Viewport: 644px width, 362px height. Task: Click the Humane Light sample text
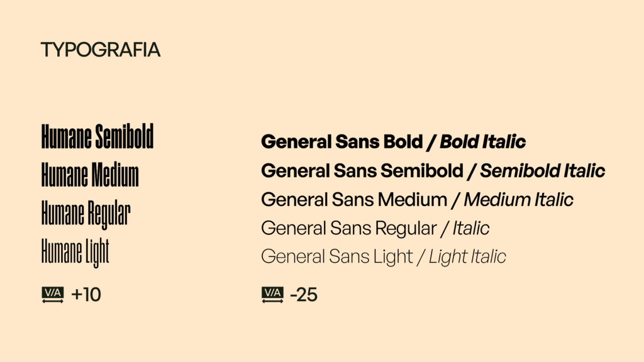75,253
